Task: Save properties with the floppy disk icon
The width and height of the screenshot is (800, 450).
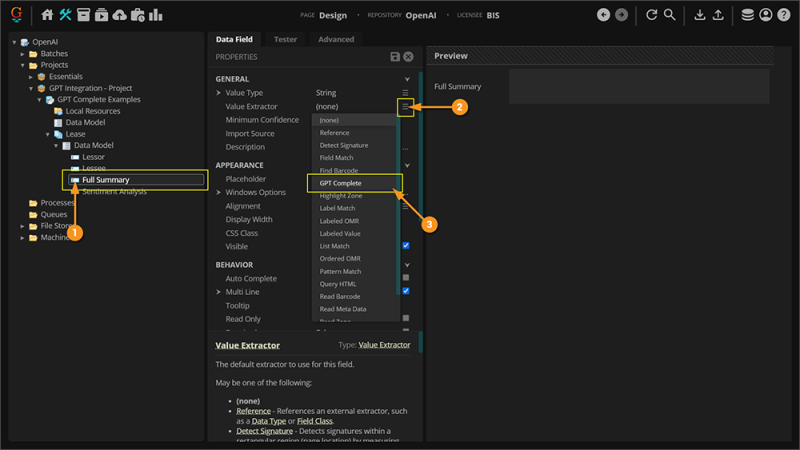Action: [395, 57]
